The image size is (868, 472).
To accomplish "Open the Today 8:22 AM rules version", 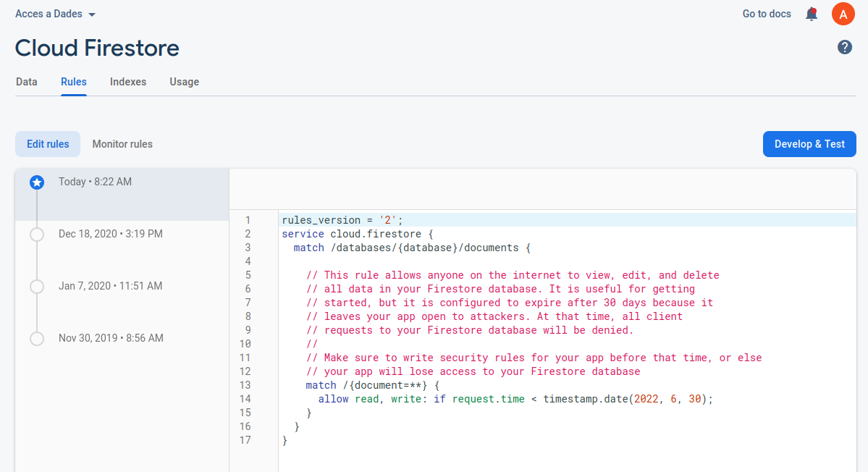I will pyautogui.click(x=95, y=182).
